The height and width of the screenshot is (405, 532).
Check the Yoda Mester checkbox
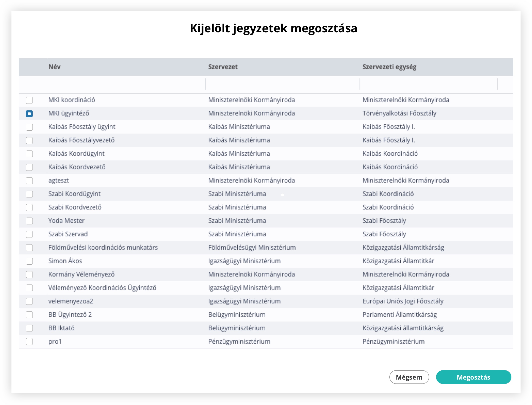pos(29,221)
